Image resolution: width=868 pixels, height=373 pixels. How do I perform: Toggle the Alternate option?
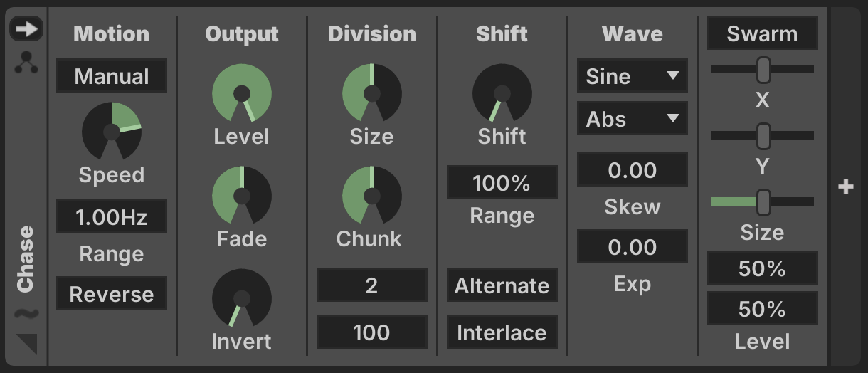(502, 285)
